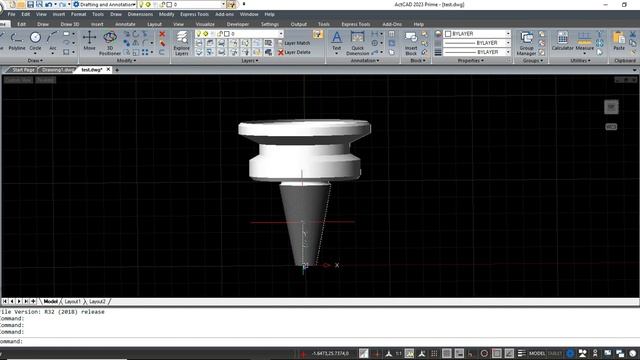Expand the Annotation panel
The width and height of the screenshot is (640, 360).
pos(364,60)
